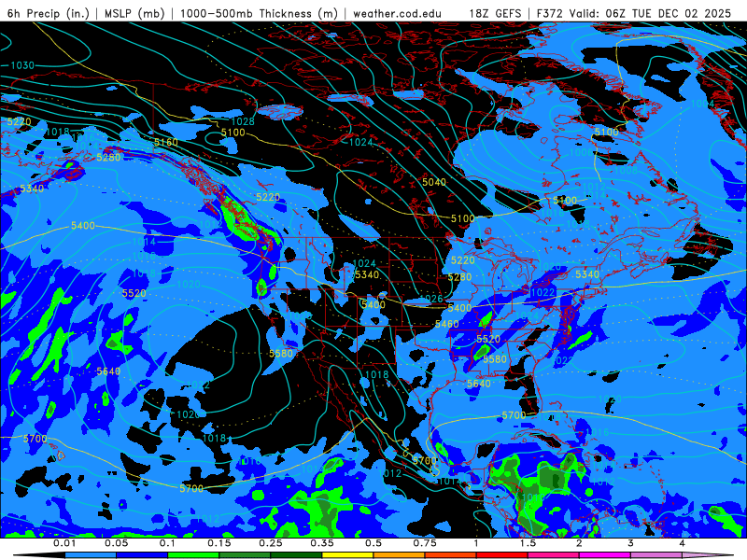Click the '18Z GEFS' model run label

pyautogui.click(x=496, y=13)
